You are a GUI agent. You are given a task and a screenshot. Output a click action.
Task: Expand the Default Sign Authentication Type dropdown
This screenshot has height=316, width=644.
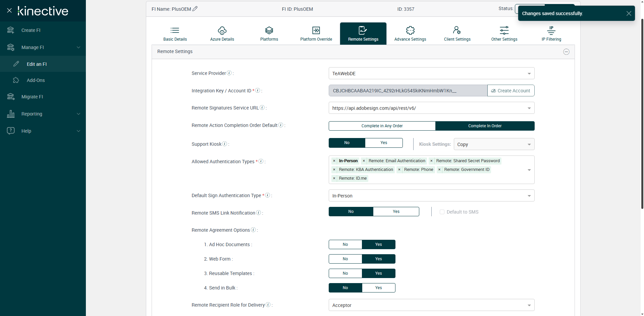pos(431,196)
